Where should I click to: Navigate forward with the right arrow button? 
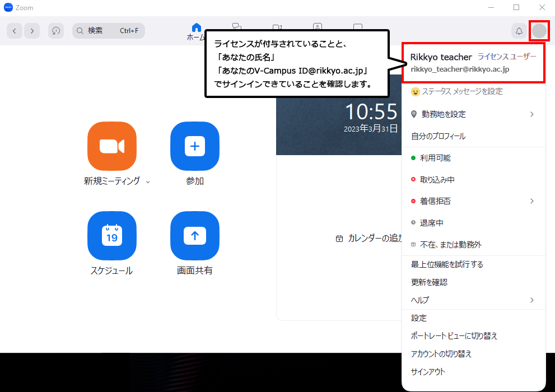tap(32, 31)
